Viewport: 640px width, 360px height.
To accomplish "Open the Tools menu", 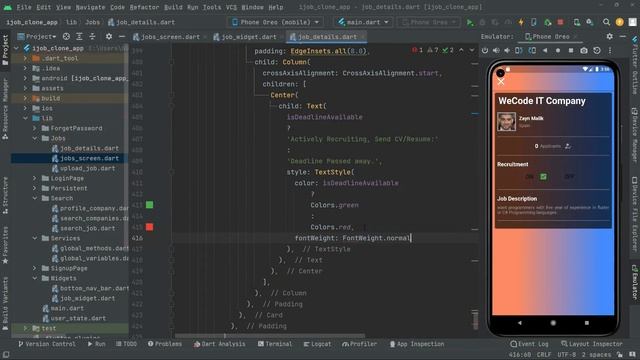I will (x=212, y=7).
